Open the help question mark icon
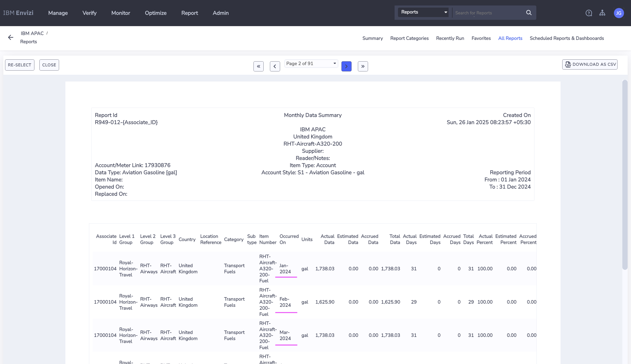The height and width of the screenshot is (364, 631). pyautogui.click(x=589, y=13)
